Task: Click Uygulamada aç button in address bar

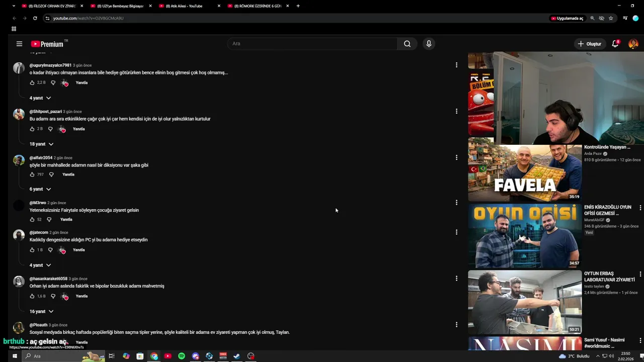Action: click(x=567, y=18)
